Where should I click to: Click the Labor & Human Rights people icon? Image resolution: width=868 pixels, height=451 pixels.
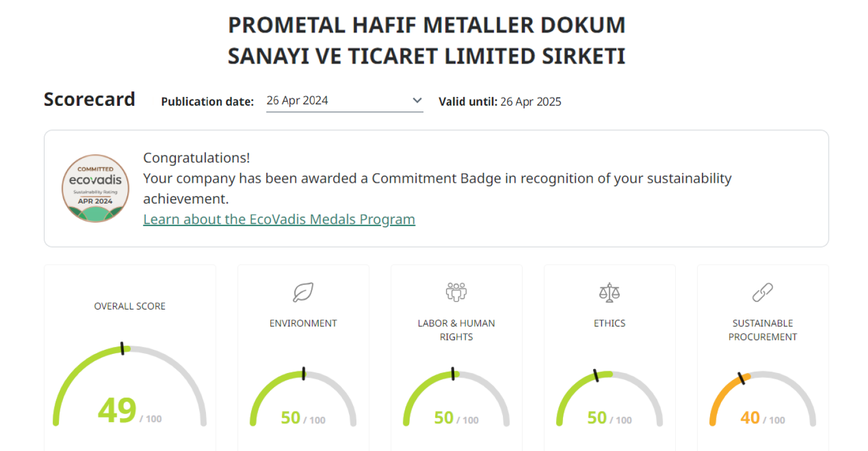pyautogui.click(x=456, y=292)
